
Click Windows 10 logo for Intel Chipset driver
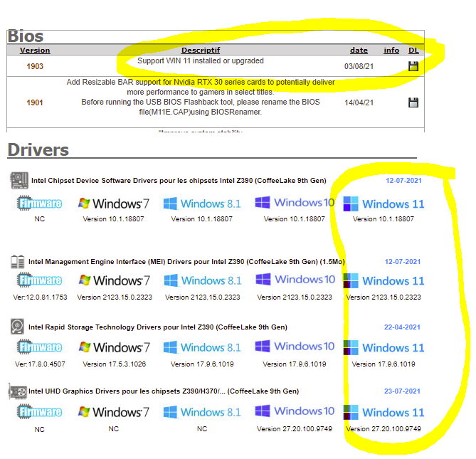295,203
